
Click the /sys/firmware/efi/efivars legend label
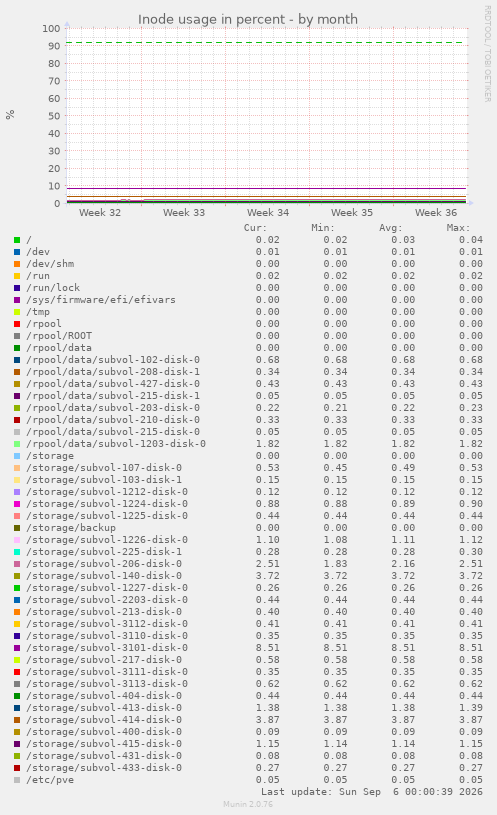click(101, 300)
